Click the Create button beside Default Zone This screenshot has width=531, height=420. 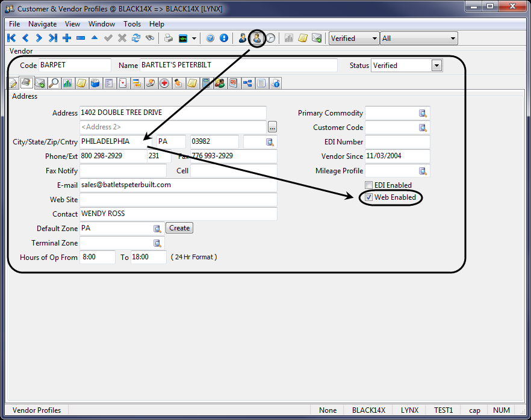(x=179, y=228)
